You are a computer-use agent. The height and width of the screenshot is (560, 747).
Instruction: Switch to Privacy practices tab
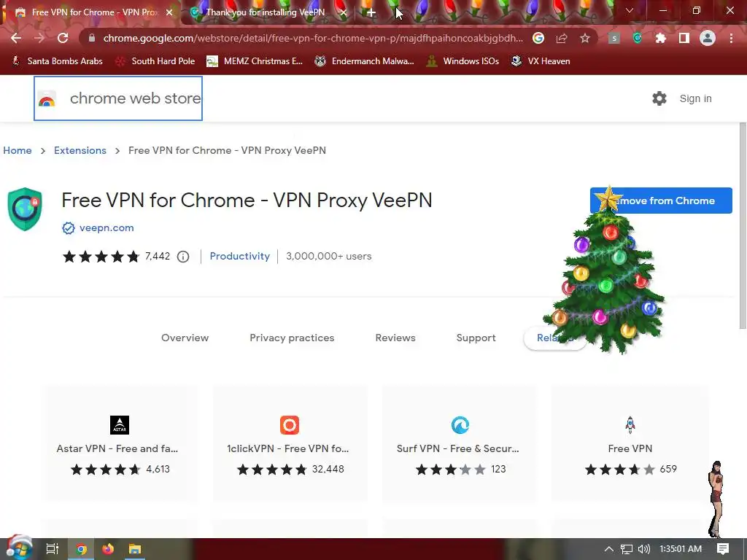(x=292, y=338)
